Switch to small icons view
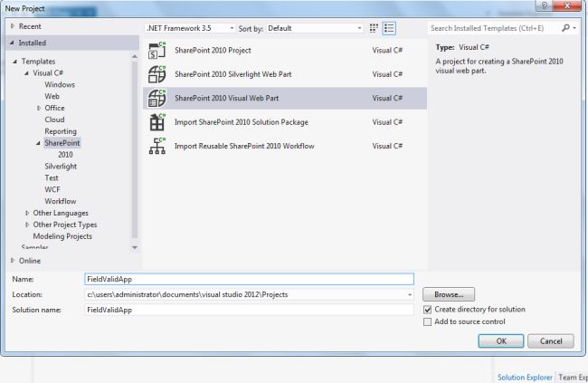The image size is (588, 383). point(374,28)
